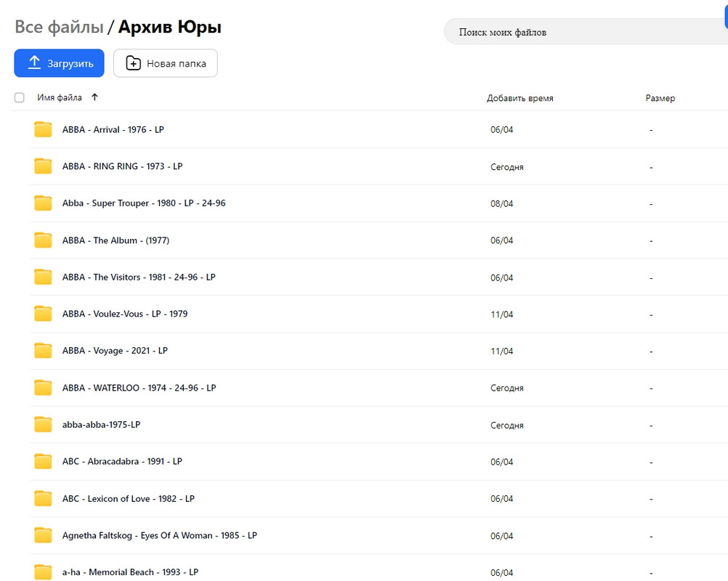Viewport: 728px width, 581px height.
Task: Click date 08/04 in Super Trouper row
Action: coord(502,204)
